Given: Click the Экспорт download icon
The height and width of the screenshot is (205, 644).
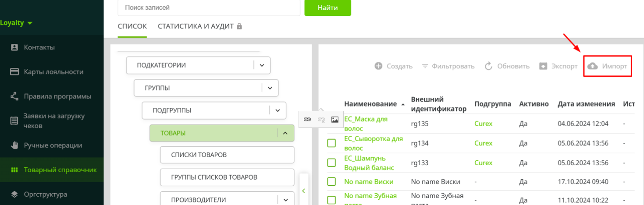Looking at the screenshot, I should [x=543, y=66].
